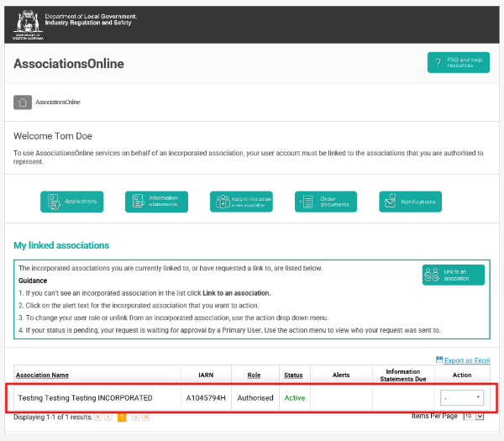Click the Welcome Tom Doe heading
The width and height of the screenshot is (504, 441).
pos(53,136)
